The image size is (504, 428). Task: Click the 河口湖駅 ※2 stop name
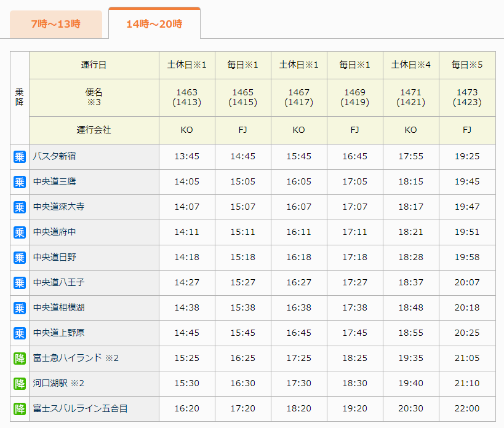pyautogui.click(x=58, y=383)
